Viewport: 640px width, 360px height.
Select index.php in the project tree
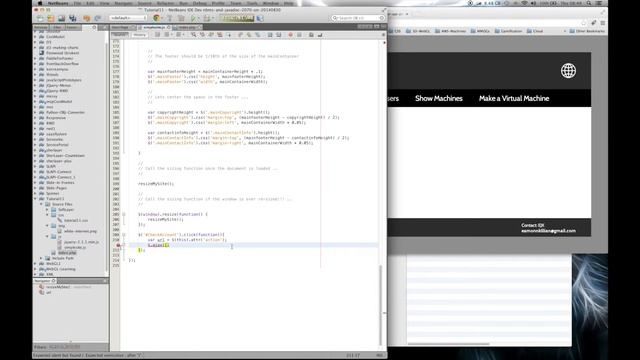(67, 253)
